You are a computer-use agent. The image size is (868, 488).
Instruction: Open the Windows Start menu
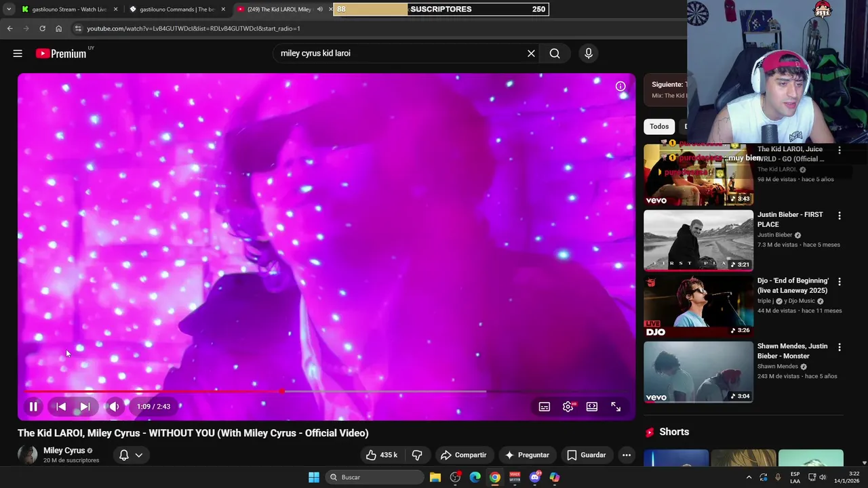coord(313,477)
